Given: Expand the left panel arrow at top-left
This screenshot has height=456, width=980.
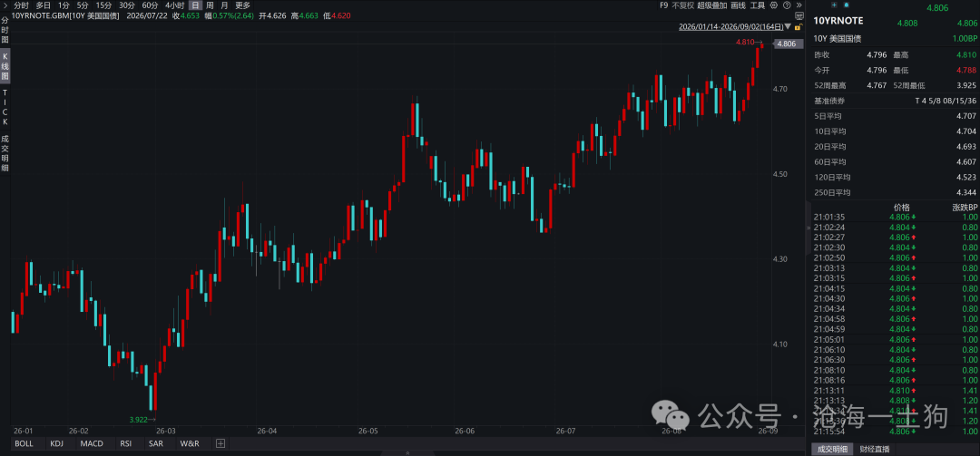Looking at the screenshot, I should [5, 5].
